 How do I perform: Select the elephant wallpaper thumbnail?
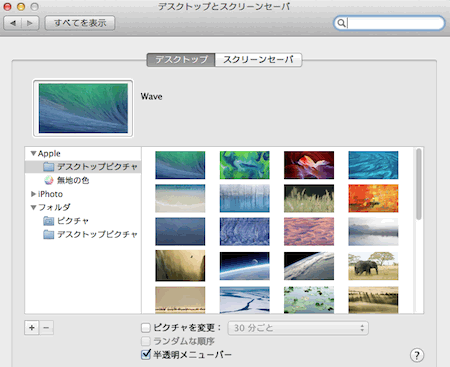tap(373, 266)
